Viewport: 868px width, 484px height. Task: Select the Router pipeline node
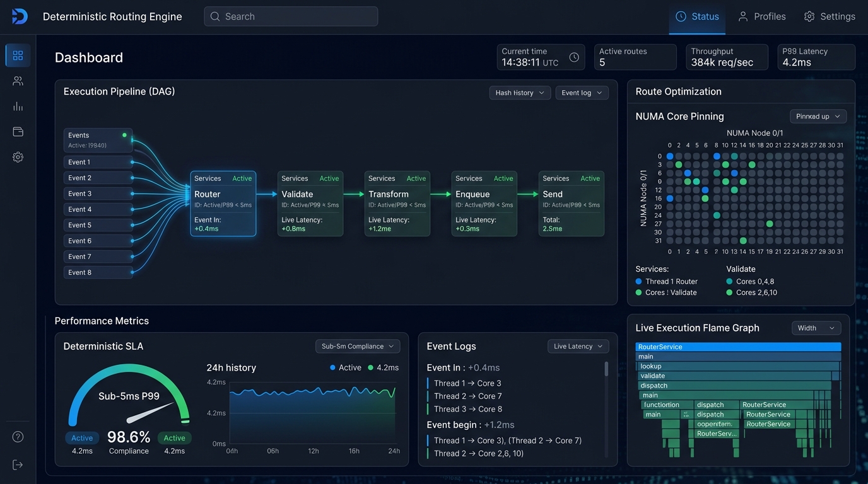click(x=223, y=204)
